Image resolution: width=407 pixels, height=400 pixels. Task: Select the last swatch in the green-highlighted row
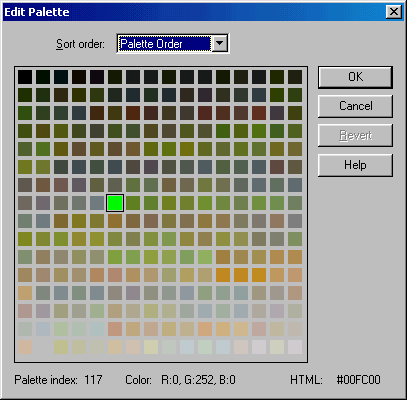(x=295, y=203)
